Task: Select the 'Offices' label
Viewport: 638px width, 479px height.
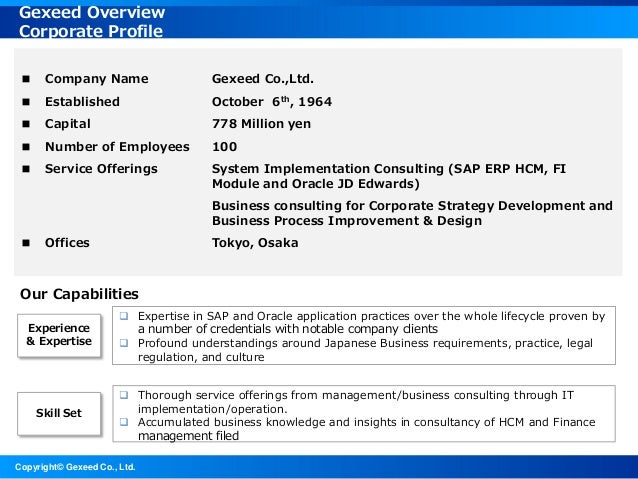Action: (67, 243)
